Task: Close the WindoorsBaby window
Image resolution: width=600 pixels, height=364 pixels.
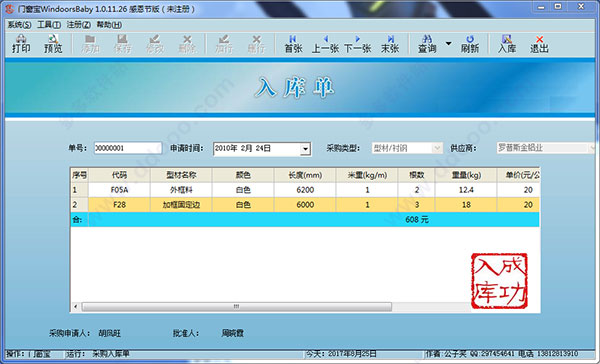Action: click(581, 7)
